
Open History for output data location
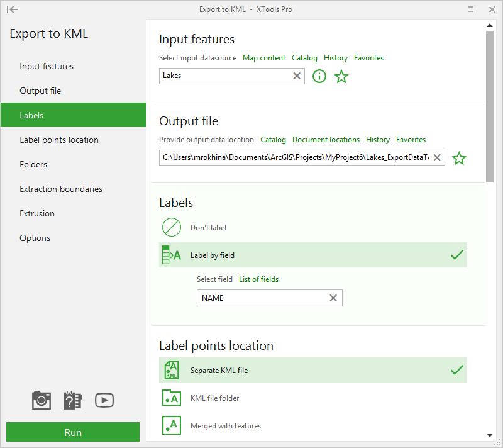[x=377, y=139]
